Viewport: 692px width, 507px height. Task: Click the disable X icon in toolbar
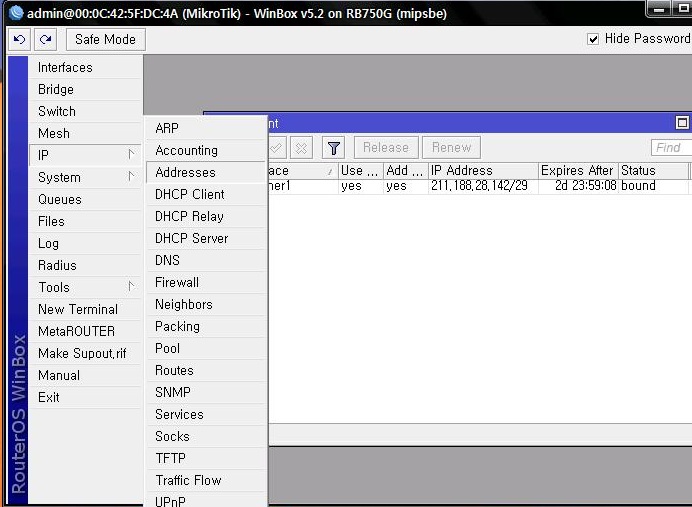301,148
